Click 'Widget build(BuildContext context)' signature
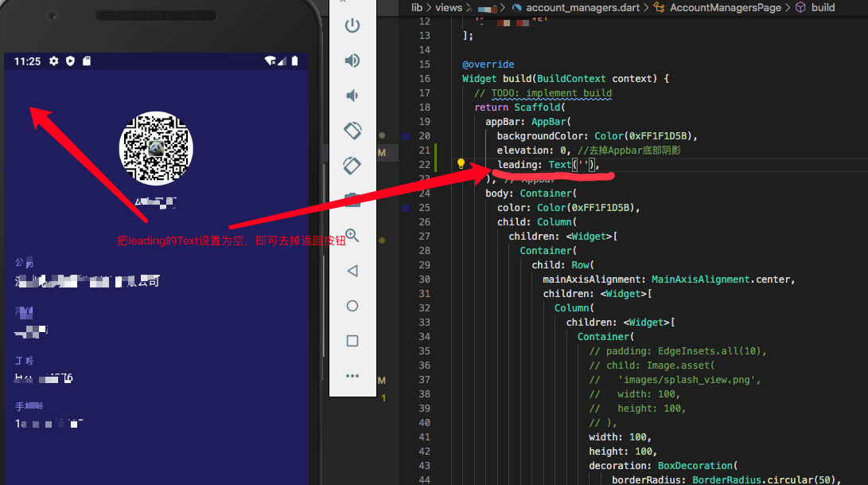The height and width of the screenshot is (485, 868). [x=560, y=79]
